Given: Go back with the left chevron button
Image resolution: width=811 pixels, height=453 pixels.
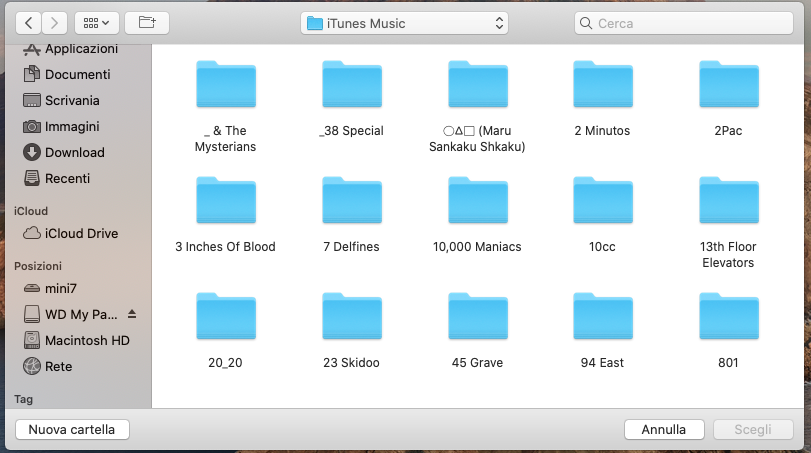Looking at the screenshot, I should pos(29,23).
